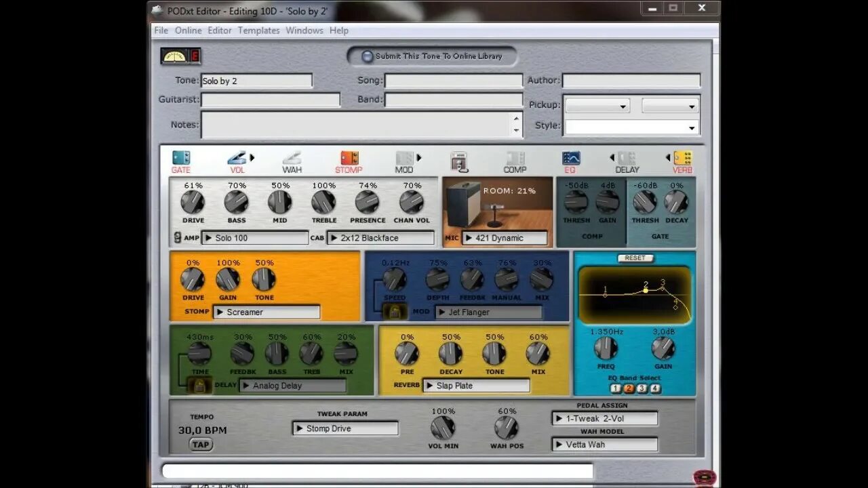Image resolution: width=868 pixels, height=488 pixels.
Task: Open the Editor menu
Action: coord(220,30)
